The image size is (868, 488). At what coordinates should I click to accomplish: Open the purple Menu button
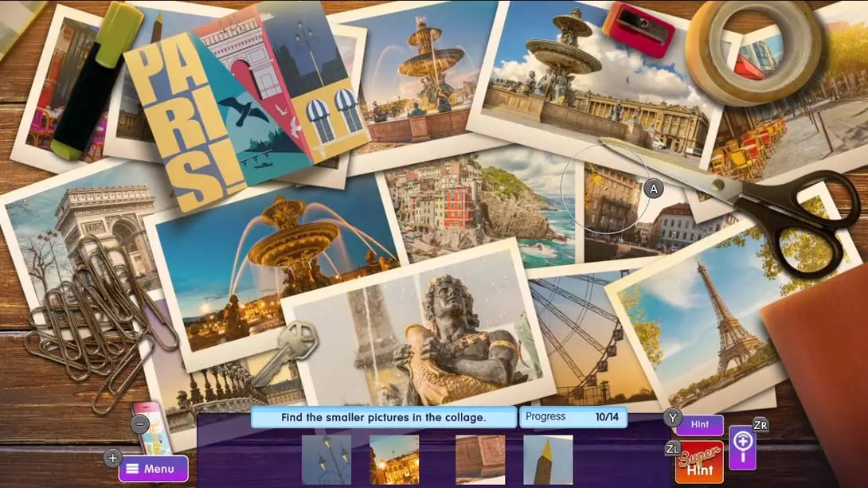(154, 468)
